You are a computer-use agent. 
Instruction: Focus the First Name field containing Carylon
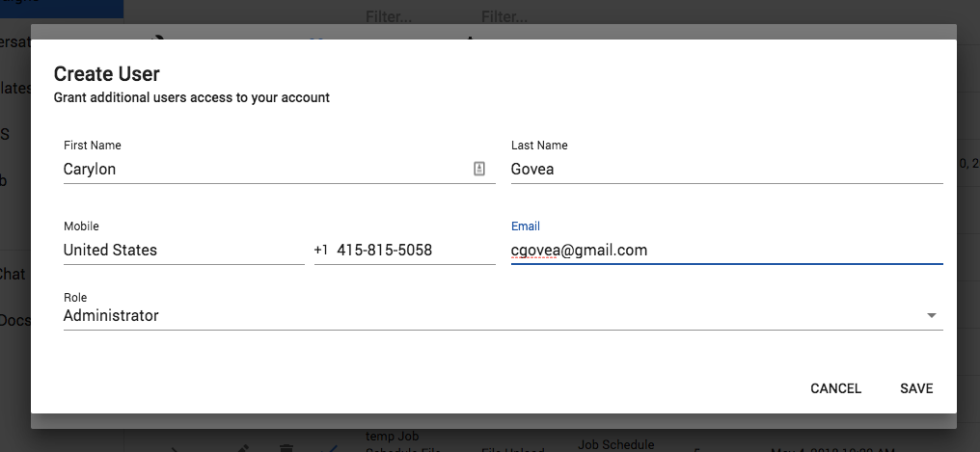click(x=280, y=170)
